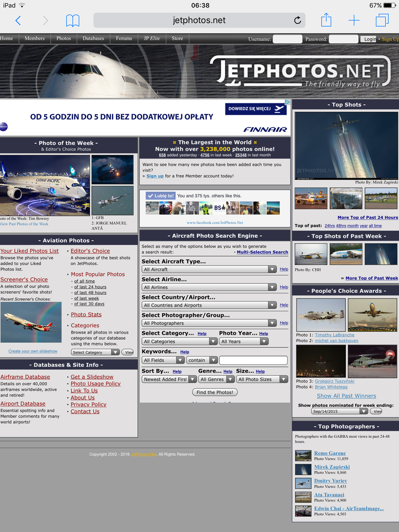Image resolution: width=399 pixels, height=532 pixels.
Task: Open the week ending Sep/14/2015 dropdown
Action: (x=339, y=412)
